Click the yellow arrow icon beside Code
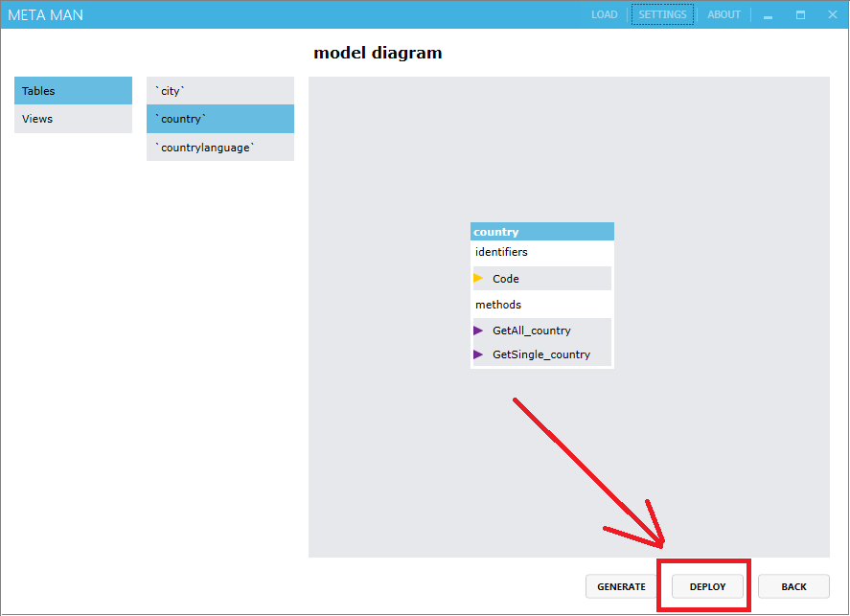This screenshot has width=850, height=616. pos(479,278)
